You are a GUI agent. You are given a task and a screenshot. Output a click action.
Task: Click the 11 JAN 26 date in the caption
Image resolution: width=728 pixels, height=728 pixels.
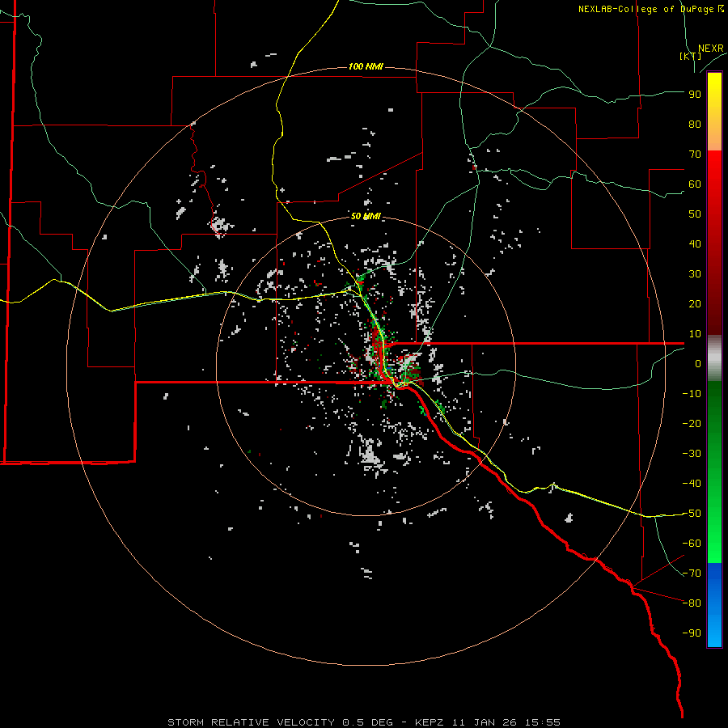pyautogui.click(x=485, y=722)
